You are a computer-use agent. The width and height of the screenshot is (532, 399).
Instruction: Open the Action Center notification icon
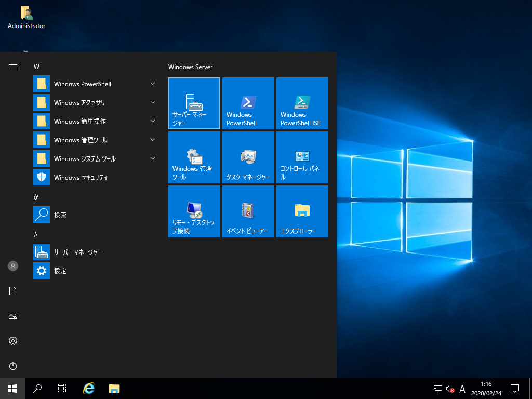pos(515,389)
